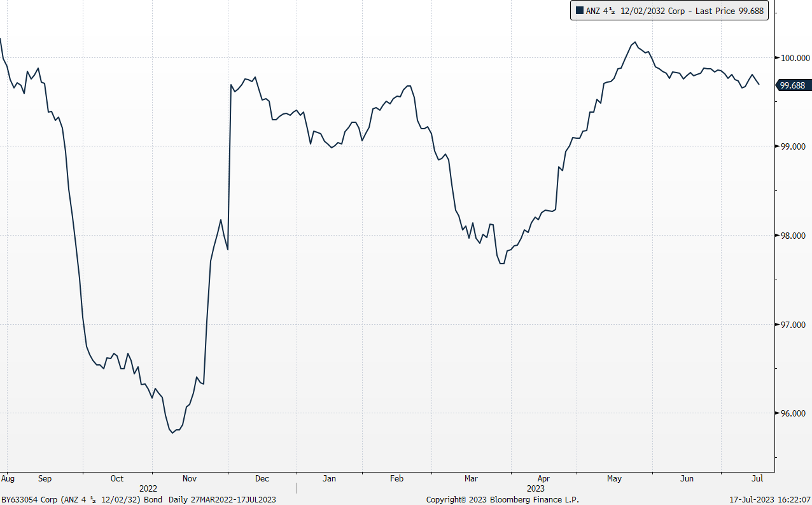Click the 98.000 y-axis label

pyautogui.click(x=794, y=236)
